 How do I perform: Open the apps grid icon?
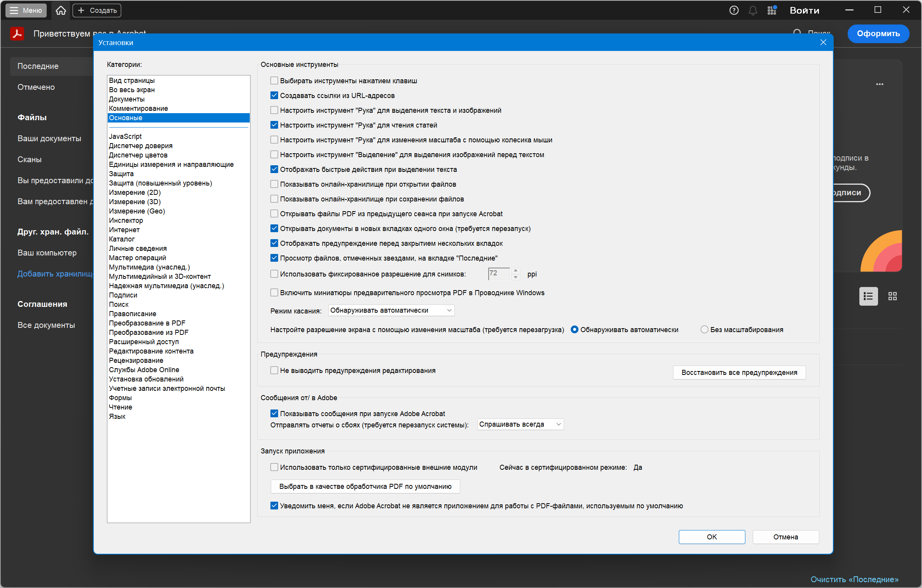(x=772, y=10)
